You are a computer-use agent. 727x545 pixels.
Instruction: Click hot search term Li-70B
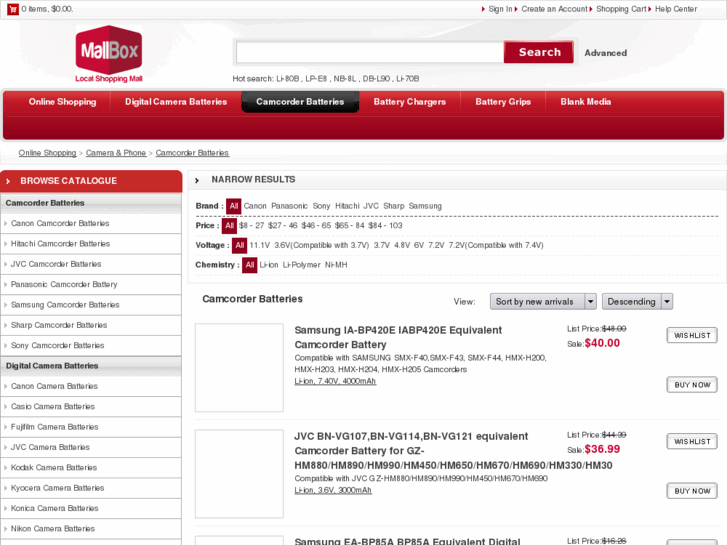click(x=408, y=79)
